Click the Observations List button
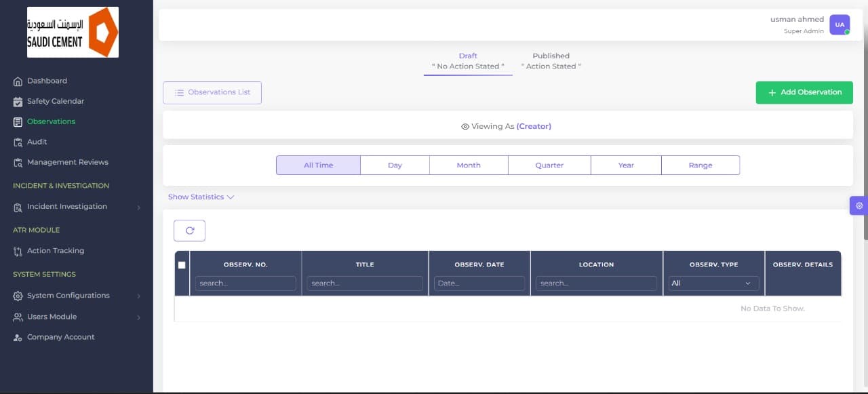The image size is (868, 394). tap(212, 93)
